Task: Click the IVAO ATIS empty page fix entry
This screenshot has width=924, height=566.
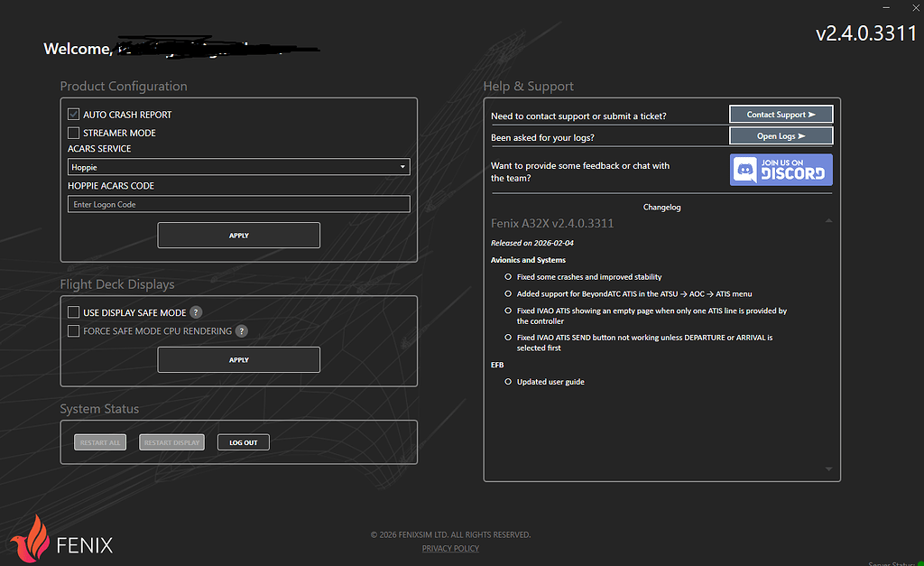Action: [x=651, y=316]
